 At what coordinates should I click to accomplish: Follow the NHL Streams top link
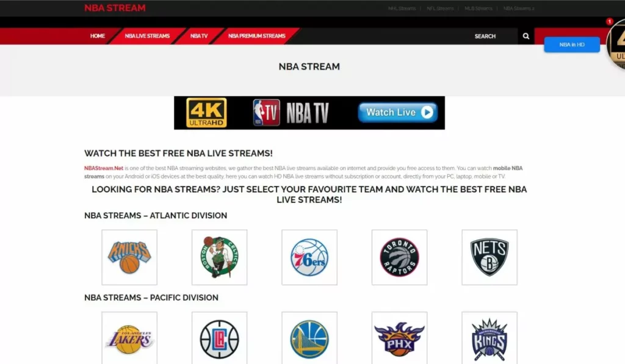click(x=402, y=9)
